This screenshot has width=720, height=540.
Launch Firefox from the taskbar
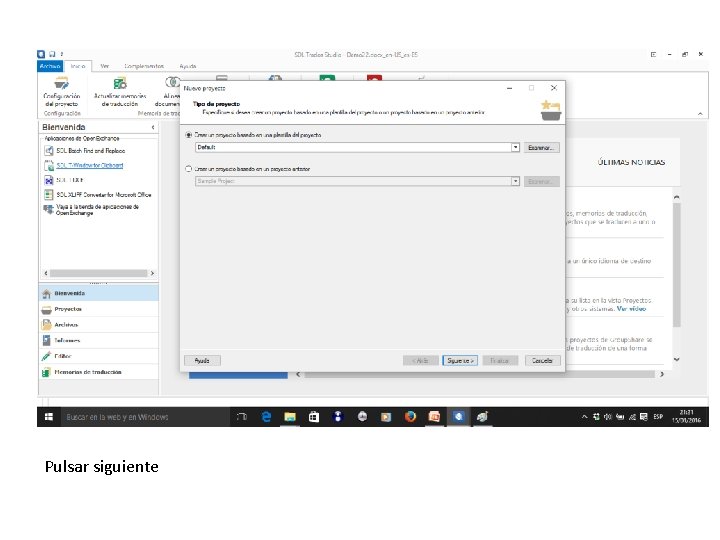coord(410,417)
